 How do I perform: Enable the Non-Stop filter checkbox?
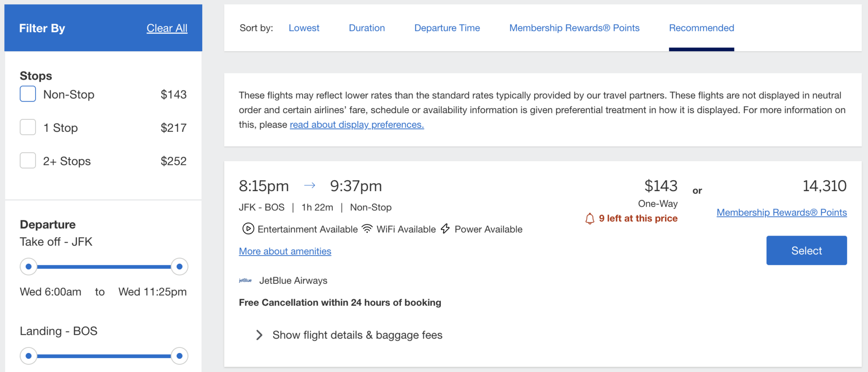(27, 94)
